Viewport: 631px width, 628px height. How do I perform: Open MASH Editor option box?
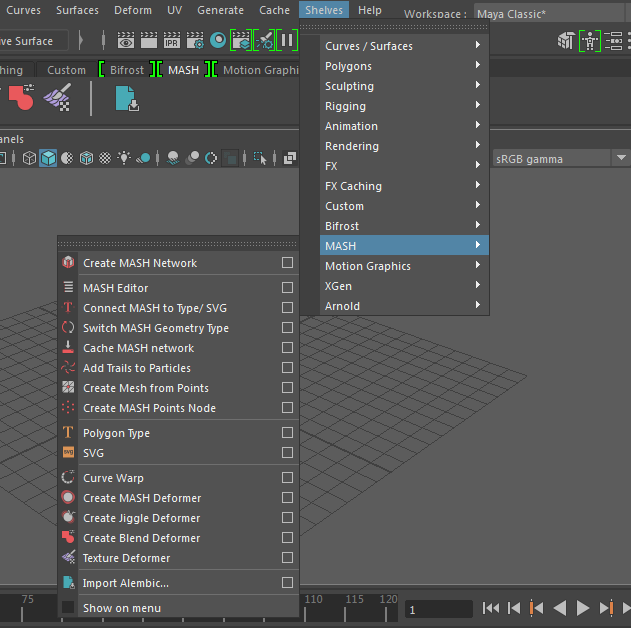(x=287, y=288)
